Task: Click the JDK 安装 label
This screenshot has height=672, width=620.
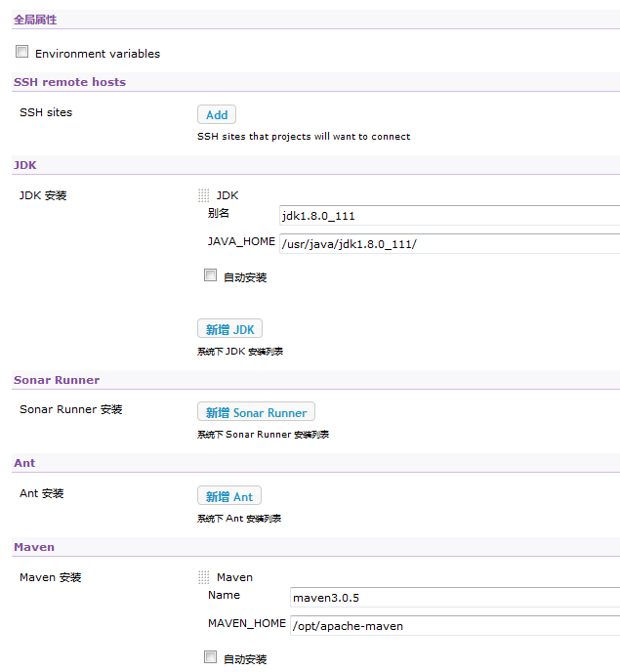Action: 43,196
